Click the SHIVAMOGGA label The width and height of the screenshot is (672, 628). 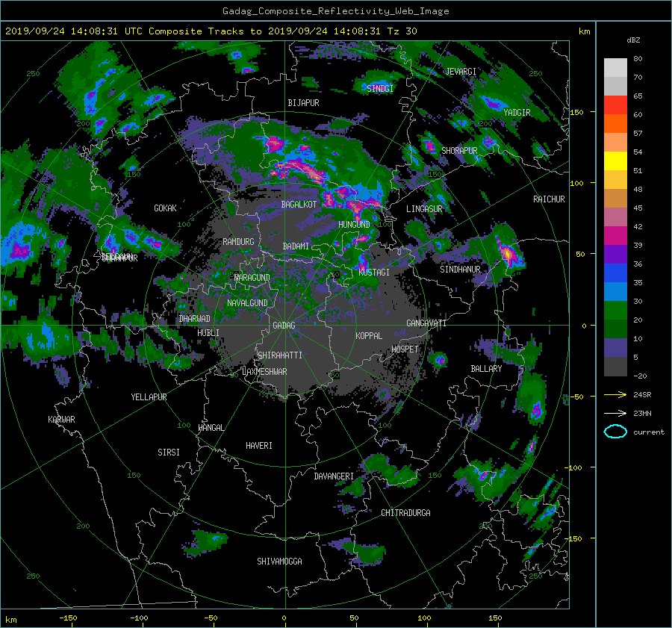click(x=279, y=562)
